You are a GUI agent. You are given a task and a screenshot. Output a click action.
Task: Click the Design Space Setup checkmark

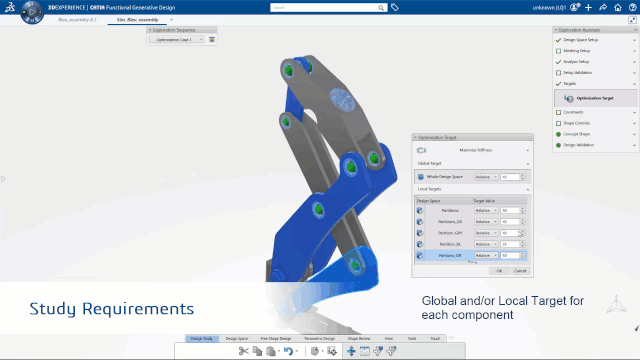(x=558, y=40)
